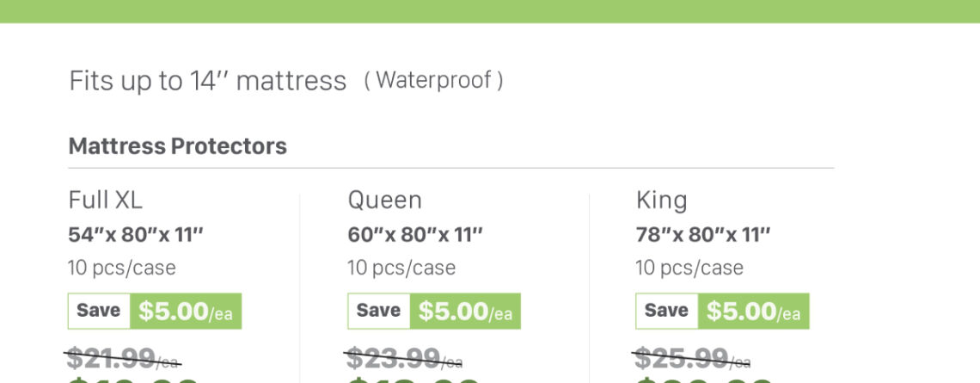Screen dimensions: 980x383
Task: Click the crossed-out $25.99/ea price
Action: (691, 357)
